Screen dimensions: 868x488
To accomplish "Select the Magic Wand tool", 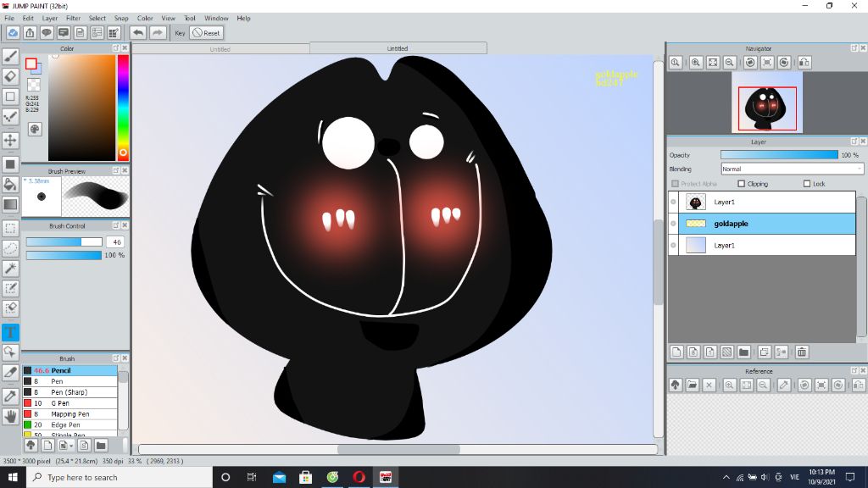I will (10, 269).
